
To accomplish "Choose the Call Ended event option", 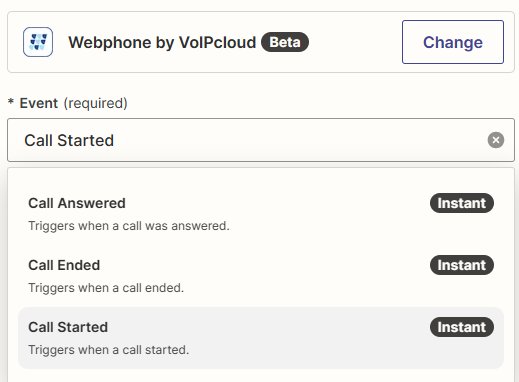I will pos(261,276).
